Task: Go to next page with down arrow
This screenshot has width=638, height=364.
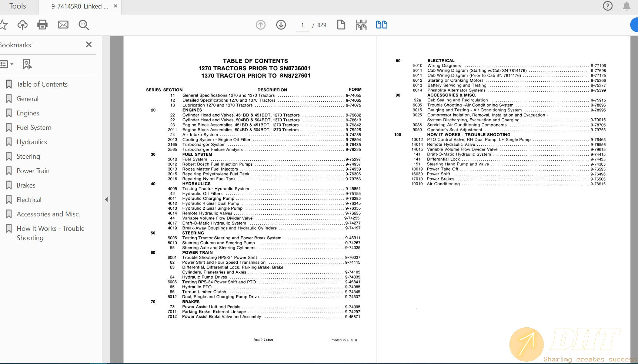Action: 281,25
